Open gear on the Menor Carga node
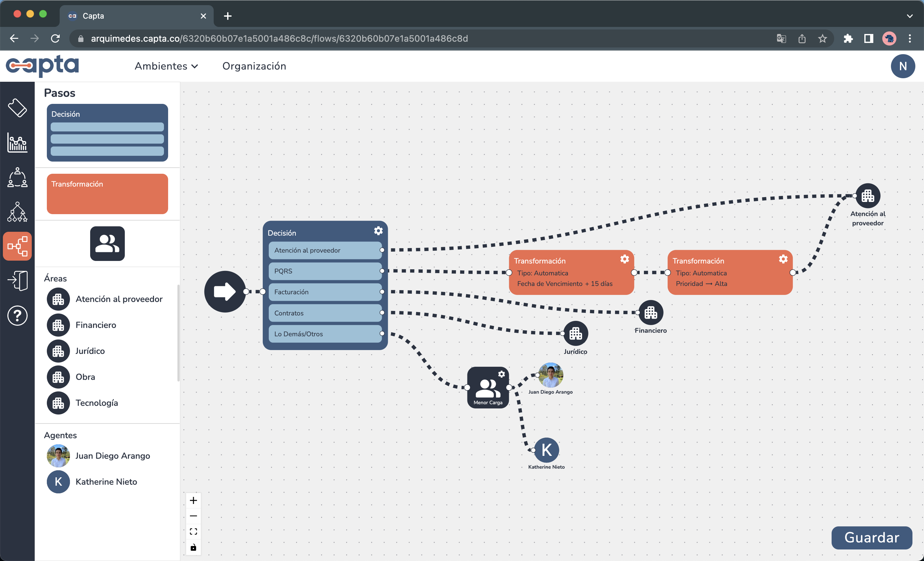Viewport: 924px width, 561px height. pyautogui.click(x=502, y=373)
